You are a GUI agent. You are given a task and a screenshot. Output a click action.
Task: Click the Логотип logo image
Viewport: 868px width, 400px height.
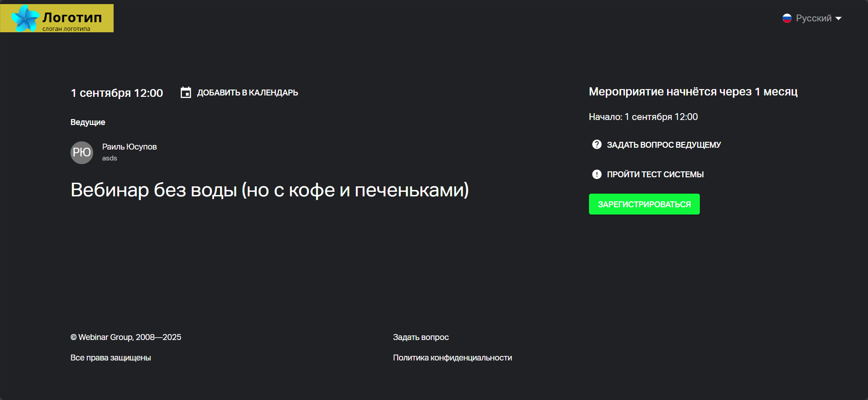point(57,18)
